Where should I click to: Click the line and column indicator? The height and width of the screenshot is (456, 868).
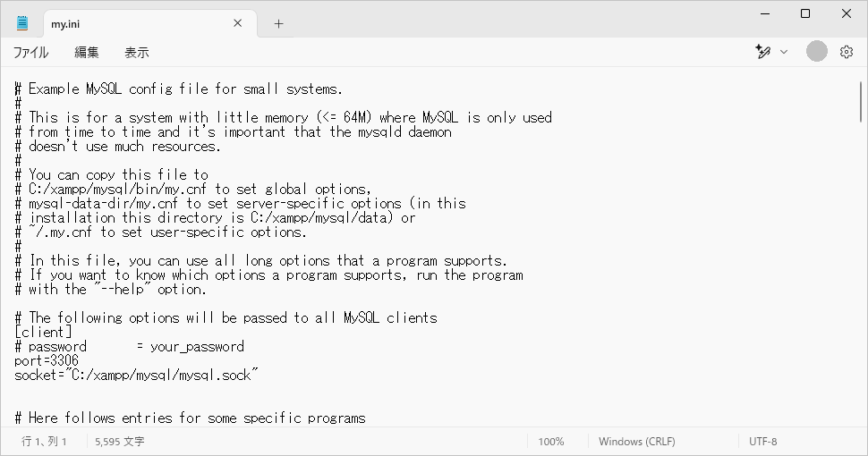[44, 442]
